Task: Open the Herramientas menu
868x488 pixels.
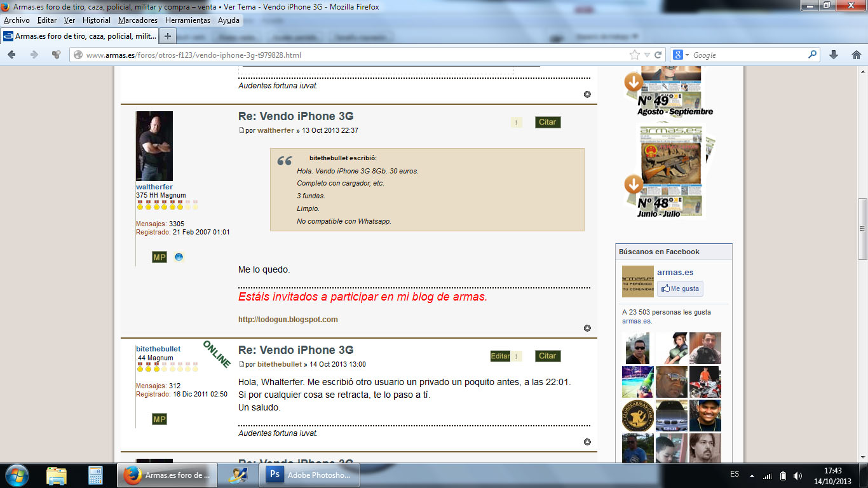Action: pos(187,20)
